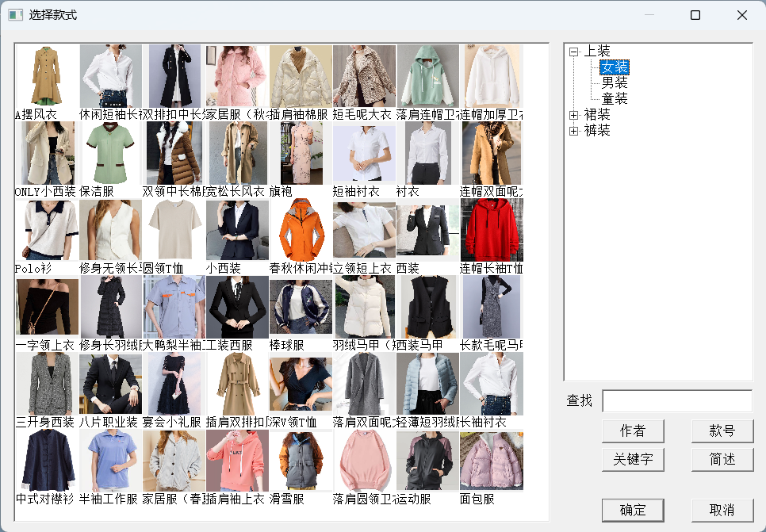Viewport: 766px width, 532px height.
Task: Choose the 棒球服 baseball jacket image
Action: pyautogui.click(x=301, y=307)
